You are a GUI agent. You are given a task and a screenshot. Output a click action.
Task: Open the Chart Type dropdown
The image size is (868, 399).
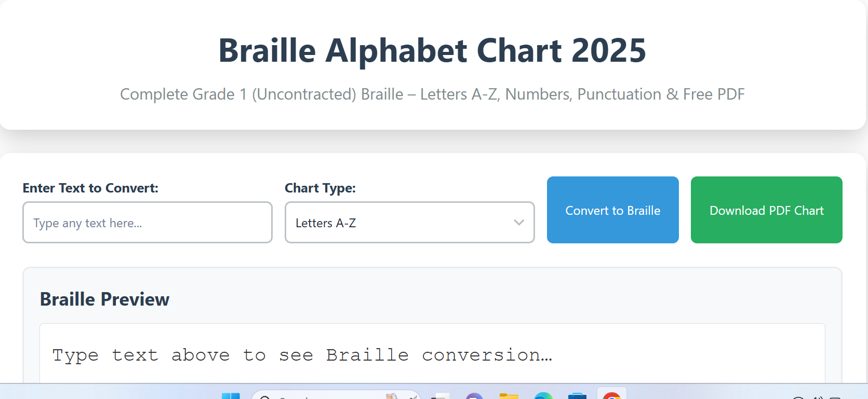(x=409, y=223)
